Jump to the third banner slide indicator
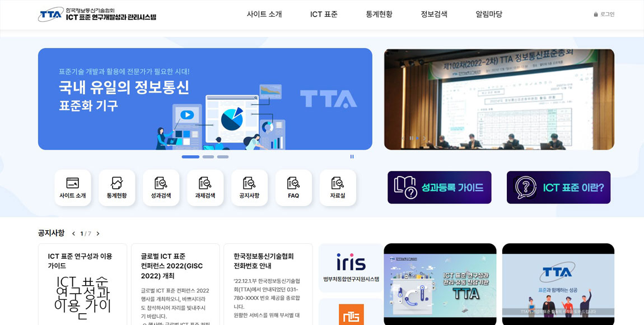The image size is (644, 325). 223,157
